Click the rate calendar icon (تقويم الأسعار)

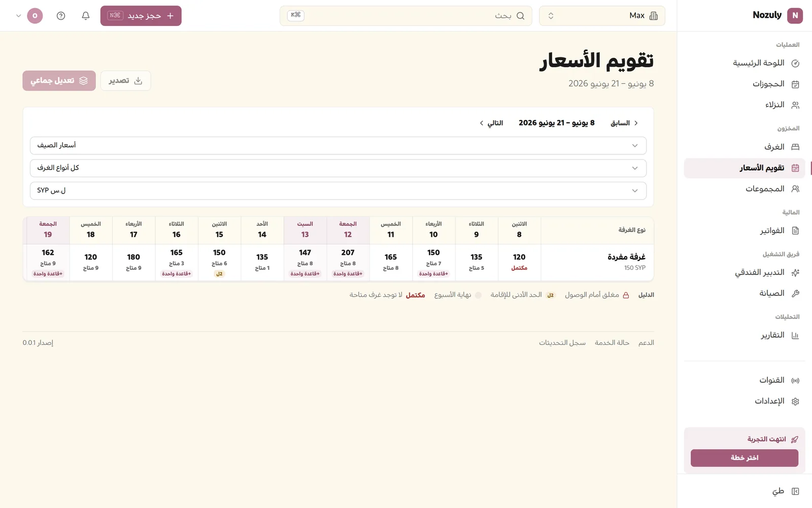point(795,168)
